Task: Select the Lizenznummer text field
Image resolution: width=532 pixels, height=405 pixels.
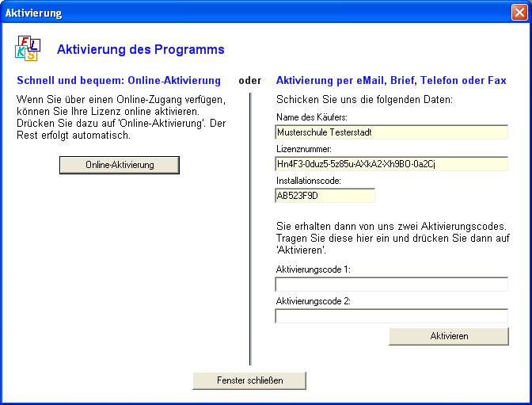Action: pyautogui.click(x=391, y=164)
